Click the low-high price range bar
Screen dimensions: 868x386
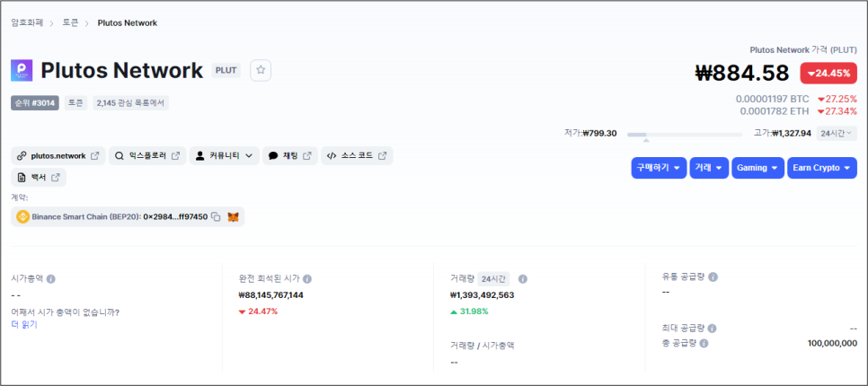point(685,135)
